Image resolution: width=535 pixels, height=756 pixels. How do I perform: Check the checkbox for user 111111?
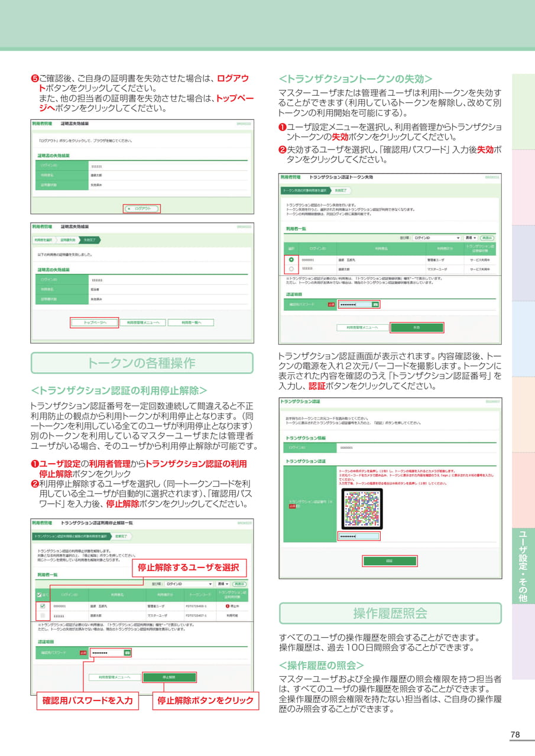click(x=42, y=615)
